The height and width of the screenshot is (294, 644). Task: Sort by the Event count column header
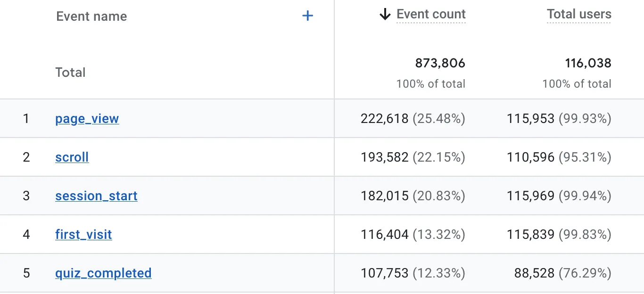431,15
